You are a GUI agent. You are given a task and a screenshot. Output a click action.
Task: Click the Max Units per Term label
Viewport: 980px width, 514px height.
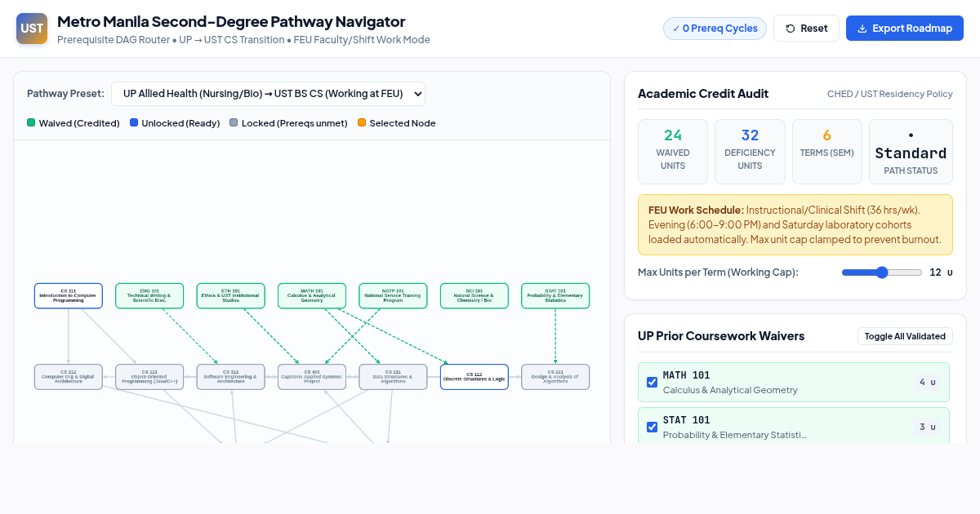(x=718, y=273)
